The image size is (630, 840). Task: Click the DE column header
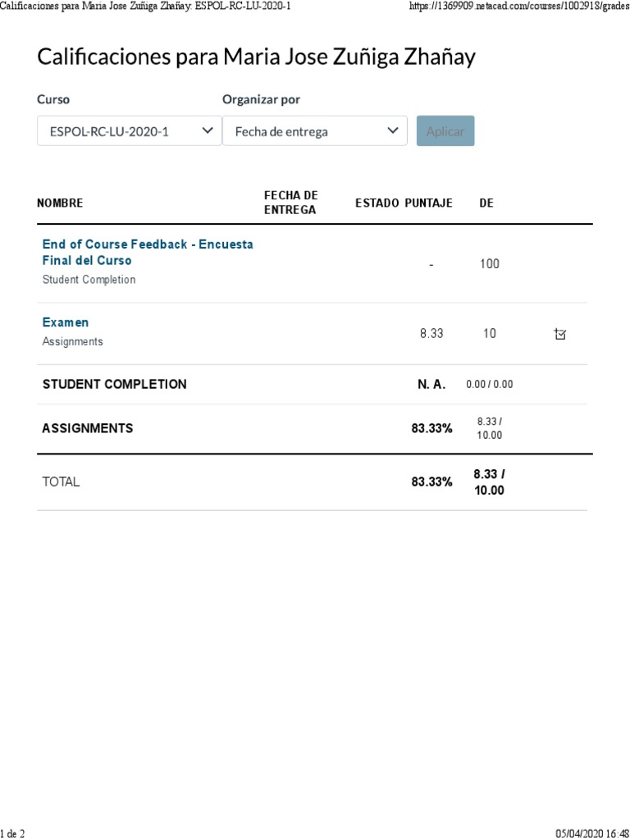[486, 203]
